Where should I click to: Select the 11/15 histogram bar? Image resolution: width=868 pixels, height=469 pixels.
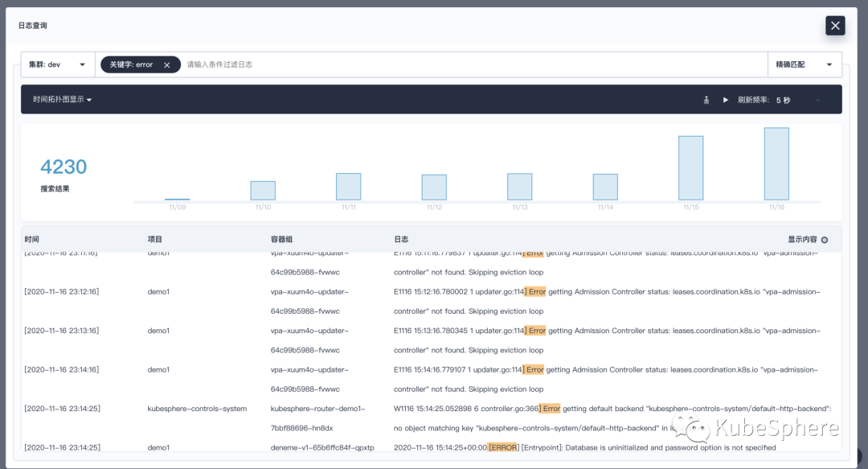pyautogui.click(x=691, y=168)
